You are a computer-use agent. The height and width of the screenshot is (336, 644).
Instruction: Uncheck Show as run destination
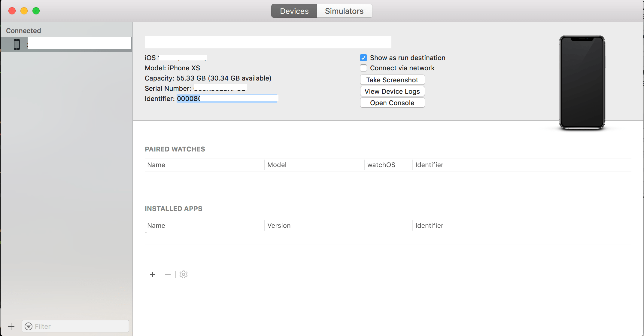(x=363, y=58)
